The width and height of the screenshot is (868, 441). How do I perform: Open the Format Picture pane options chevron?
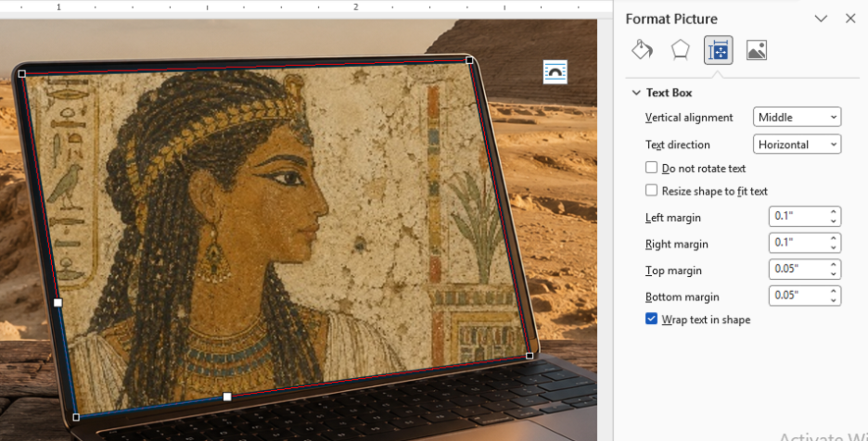tap(821, 19)
